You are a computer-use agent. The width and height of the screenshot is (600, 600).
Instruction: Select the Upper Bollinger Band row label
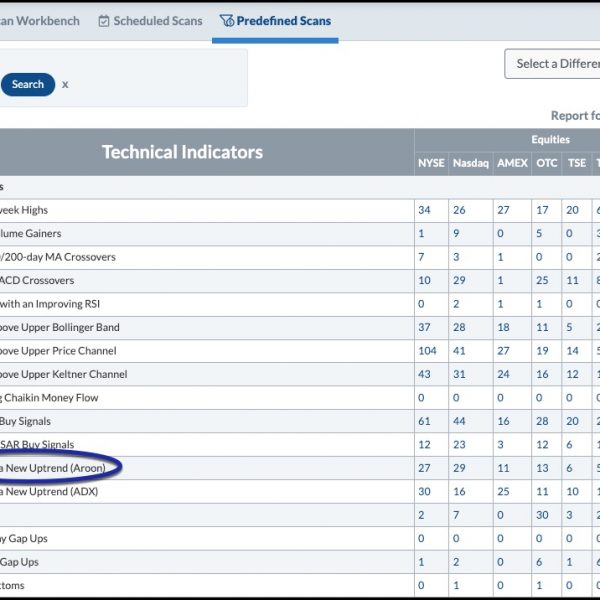pyautogui.click(x=60, y=327)
